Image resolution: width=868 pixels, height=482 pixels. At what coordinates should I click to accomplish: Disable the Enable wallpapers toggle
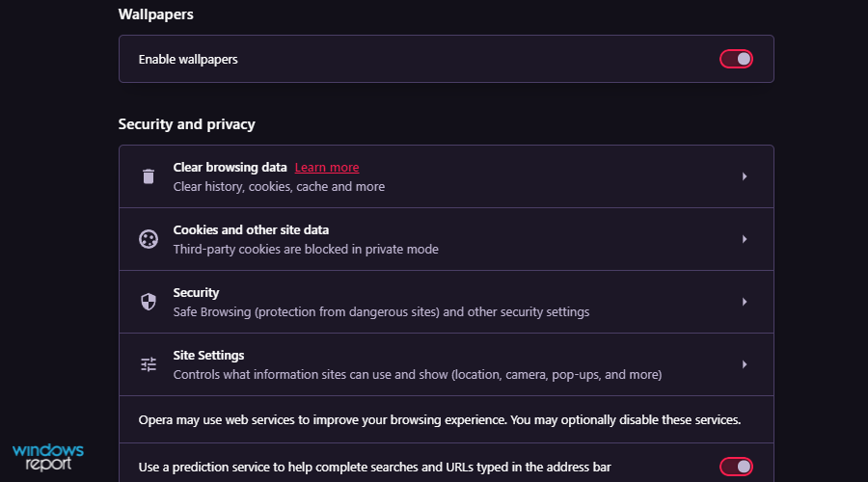(736, 59)
